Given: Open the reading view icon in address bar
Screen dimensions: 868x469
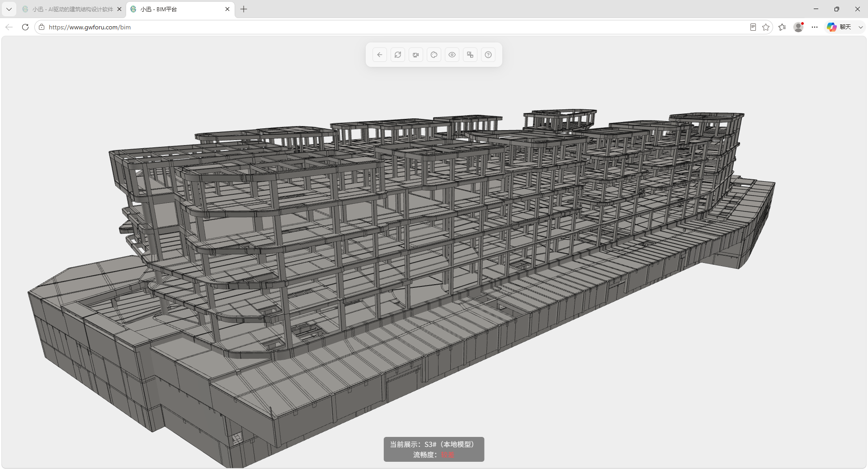Looking at the screenshot, I should [753, 27].
